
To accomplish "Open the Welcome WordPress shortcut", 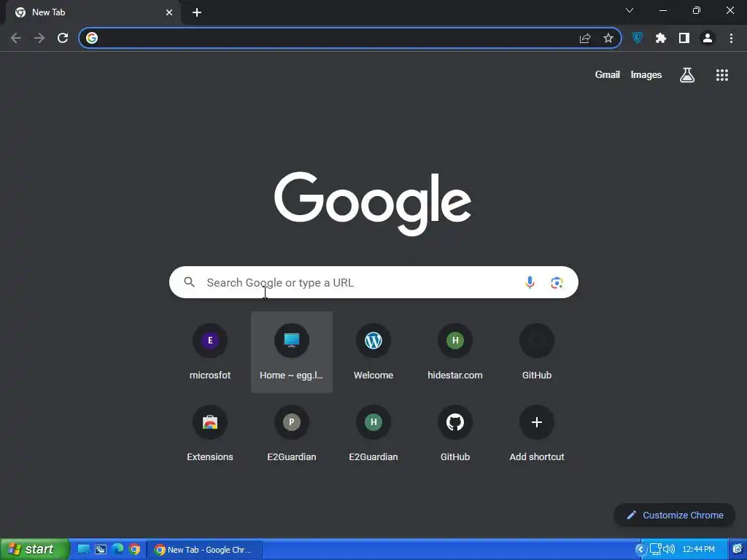I will [x=373, y=352].
